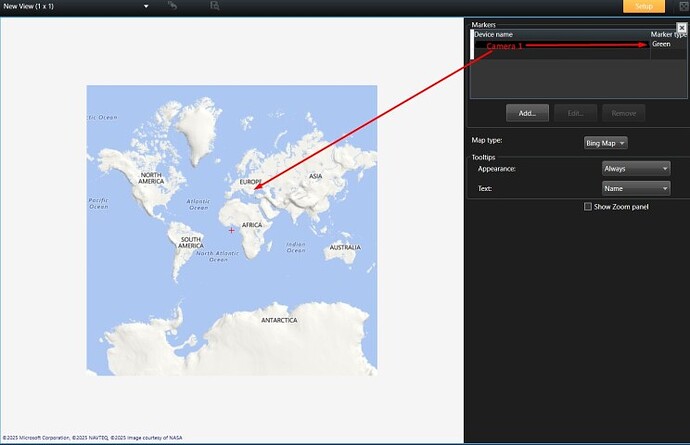
Task: Click the dimmed undo arrow icon in top toolbar
Action: point(173,6)
